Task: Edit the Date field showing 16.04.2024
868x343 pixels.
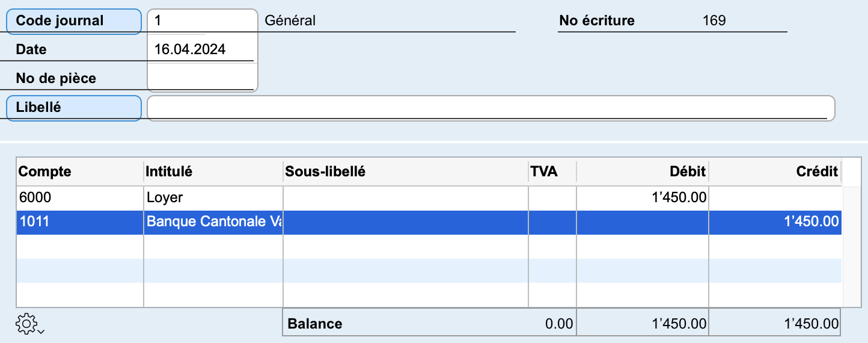Action: tap(202, 49)
